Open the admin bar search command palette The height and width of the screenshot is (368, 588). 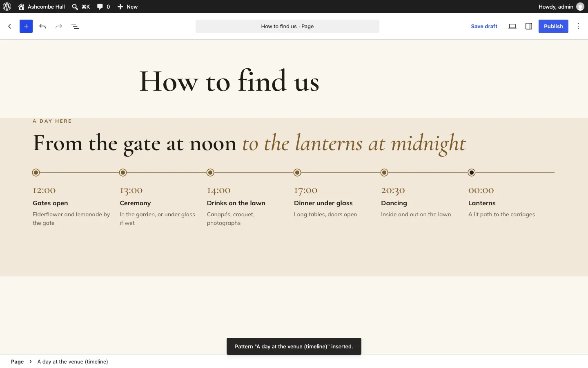point(81,7)
